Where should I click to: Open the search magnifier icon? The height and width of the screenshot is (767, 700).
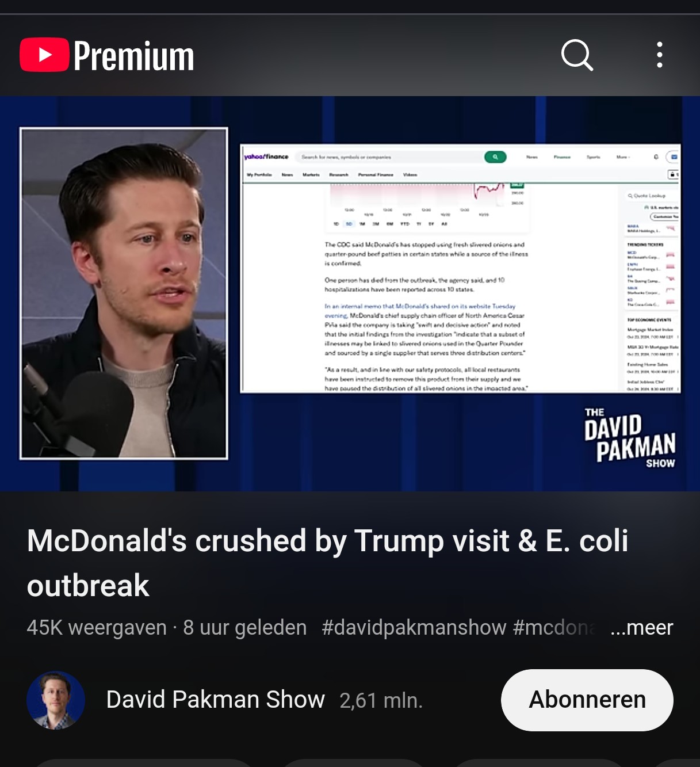(577, 55)
